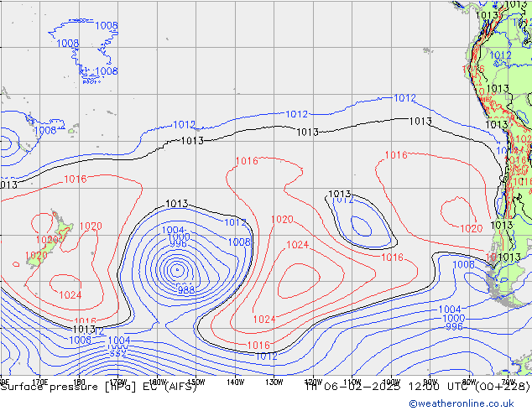Click the 'Surface pressure [hPa] EC (AIFS)' caption
The image size is (532, 411).
99,387
